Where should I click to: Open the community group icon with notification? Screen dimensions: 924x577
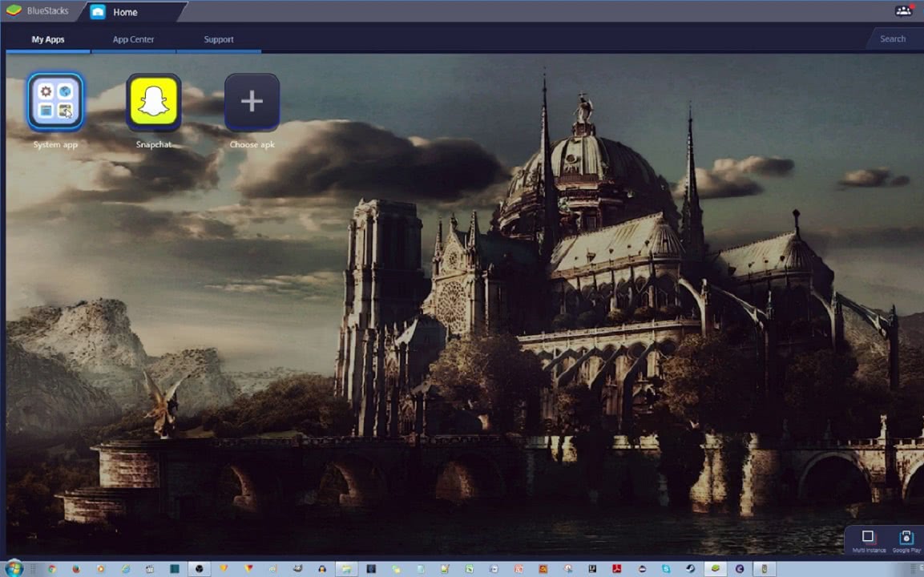903,11
